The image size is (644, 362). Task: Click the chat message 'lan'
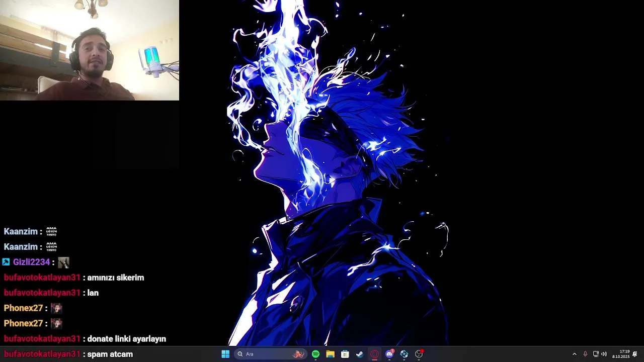coord(93,293)
